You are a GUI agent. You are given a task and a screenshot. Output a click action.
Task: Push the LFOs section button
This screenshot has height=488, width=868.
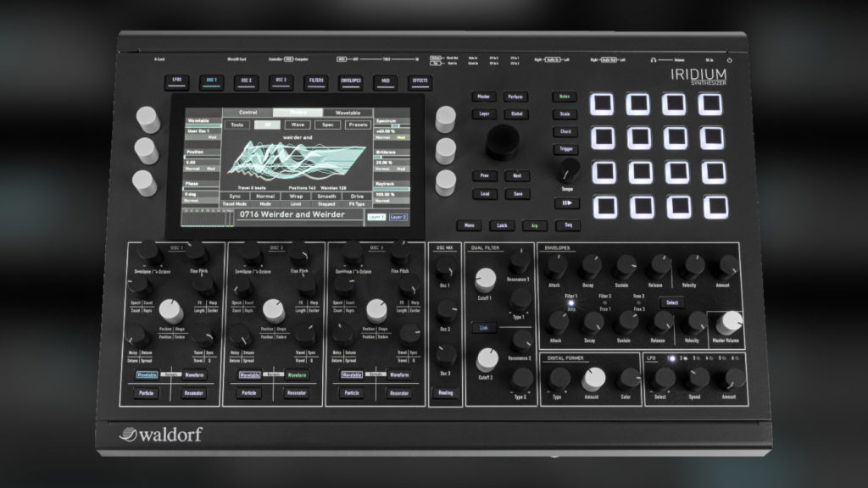(176, 81)
